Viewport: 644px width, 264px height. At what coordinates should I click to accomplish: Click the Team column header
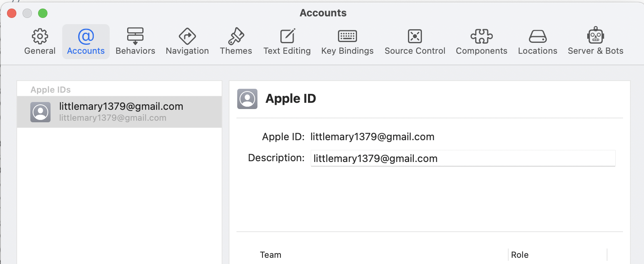pyautogui.click(x=271, y=255)
